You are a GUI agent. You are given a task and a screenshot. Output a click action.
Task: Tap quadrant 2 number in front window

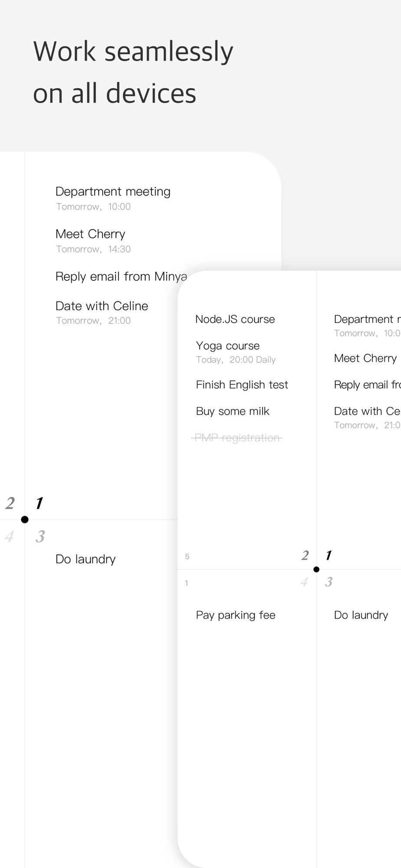(305, 556)
